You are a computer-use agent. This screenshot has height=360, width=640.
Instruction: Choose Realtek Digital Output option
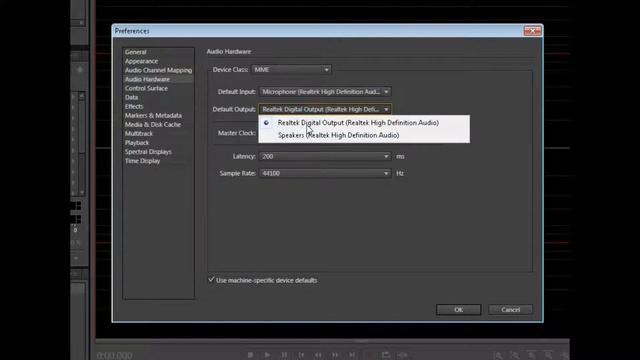coord(364,122)
